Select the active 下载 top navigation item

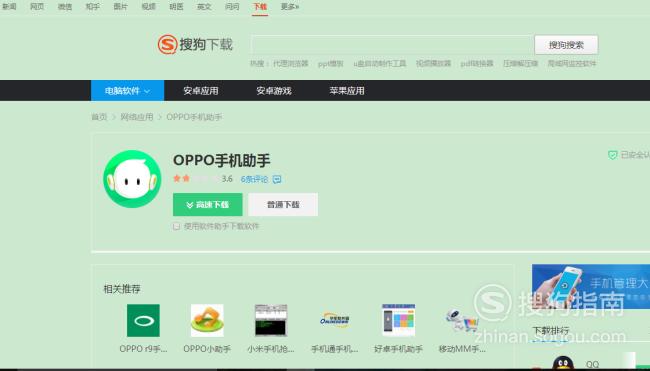tap(260, 7)
